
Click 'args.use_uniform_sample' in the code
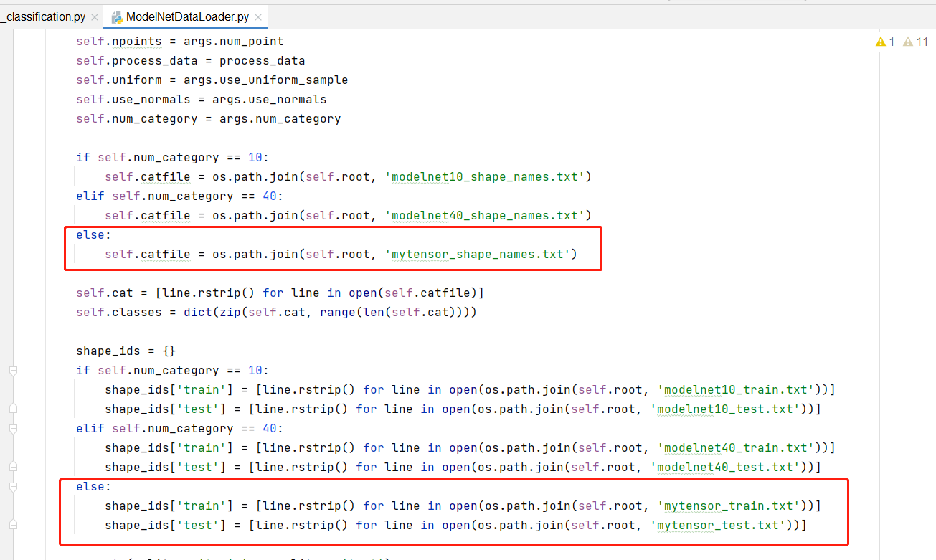(266, 80)
